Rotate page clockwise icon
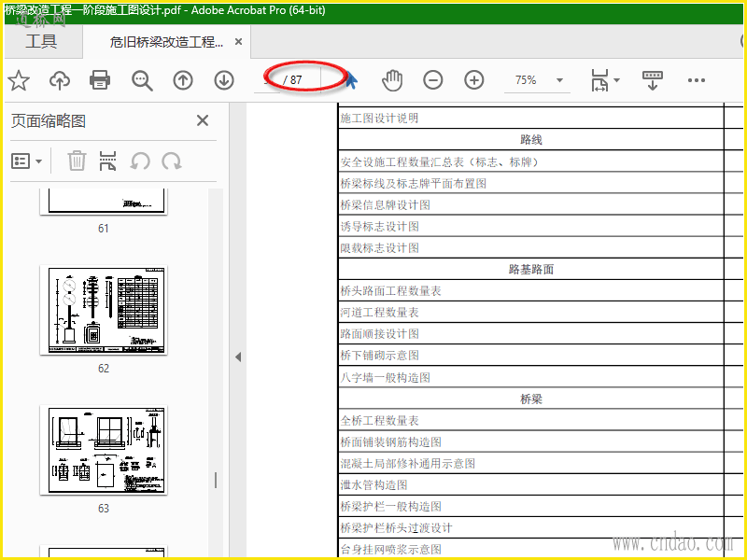The height and width of the screenshot is (560, 747). coord(172,161)
